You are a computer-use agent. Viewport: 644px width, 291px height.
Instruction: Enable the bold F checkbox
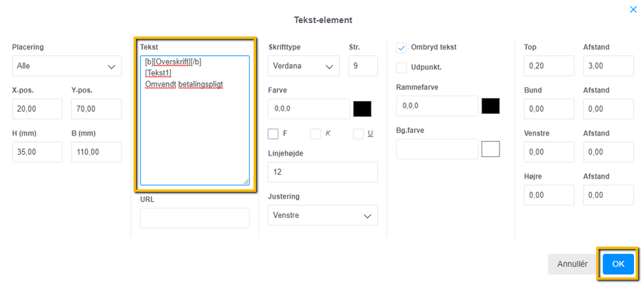(x=273, y=134)
